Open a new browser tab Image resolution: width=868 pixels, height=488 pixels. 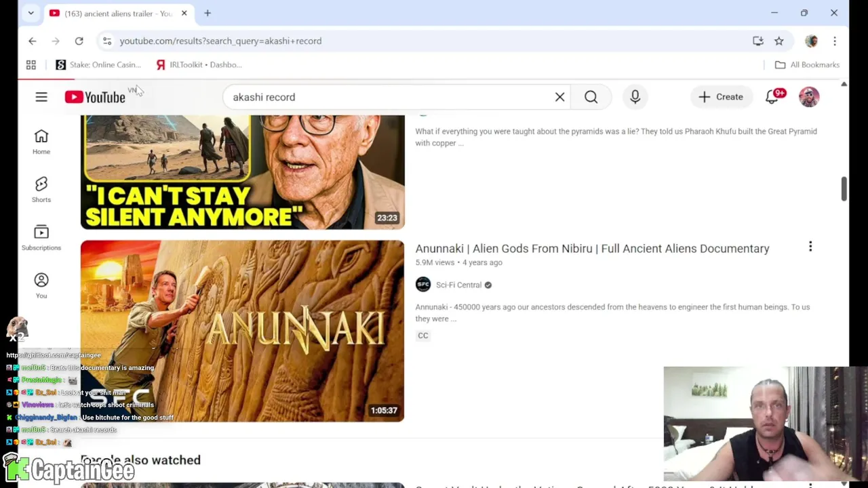click(208, 13)
